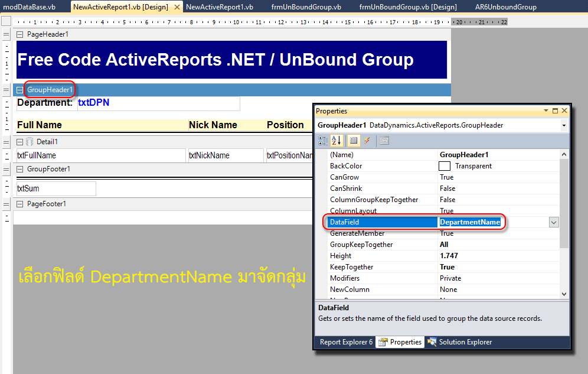The width and height of the screenshot is (588, 374).
Task: Click the KeepTogether property row
Action: click(x=443, y=267)
